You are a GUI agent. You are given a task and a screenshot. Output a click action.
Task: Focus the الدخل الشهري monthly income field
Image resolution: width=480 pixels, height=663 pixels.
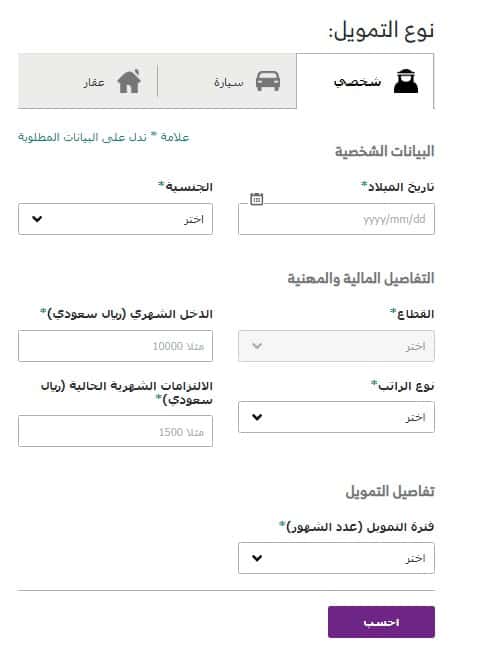[x=115, y=346]
